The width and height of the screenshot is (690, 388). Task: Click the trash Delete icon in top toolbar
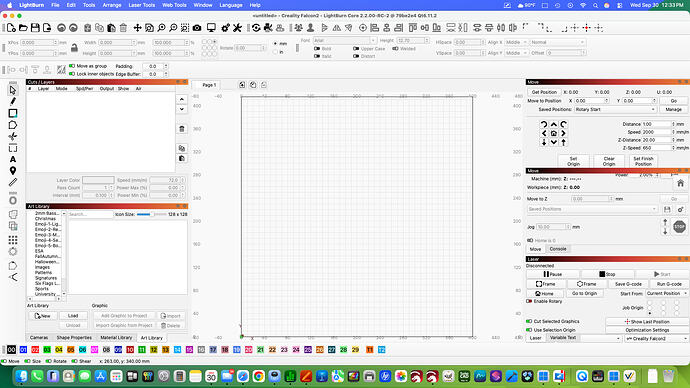pyautogui.click(x=123, y=28)
